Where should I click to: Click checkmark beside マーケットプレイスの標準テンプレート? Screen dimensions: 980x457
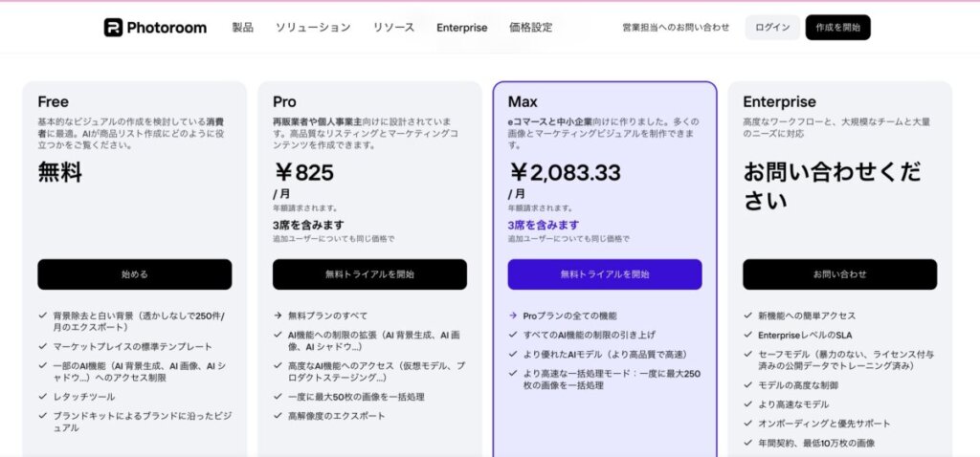[43, 346]
